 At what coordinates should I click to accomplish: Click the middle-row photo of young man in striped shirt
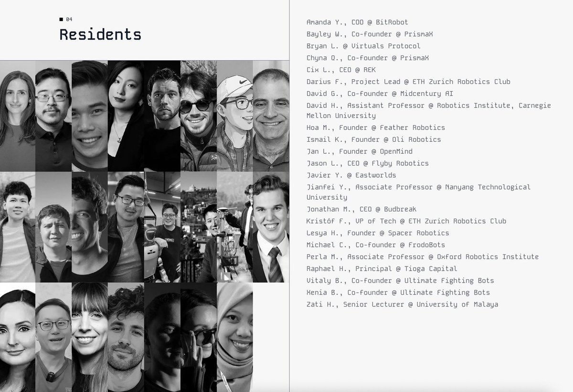coord(18,227)
